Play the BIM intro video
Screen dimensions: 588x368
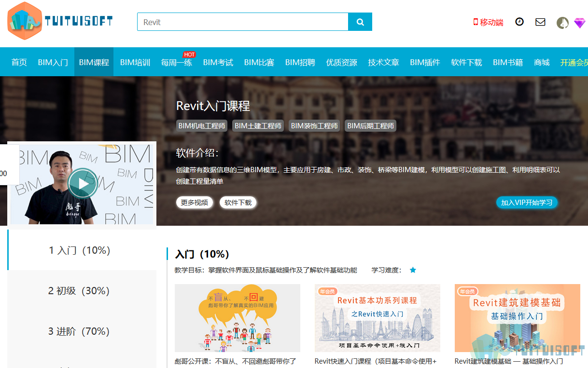point(83,183)
